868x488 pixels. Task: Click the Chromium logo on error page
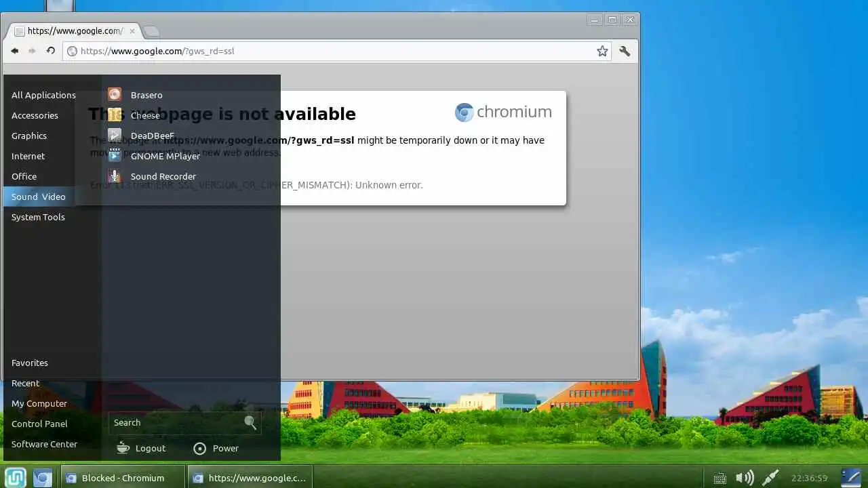point(503,113)
